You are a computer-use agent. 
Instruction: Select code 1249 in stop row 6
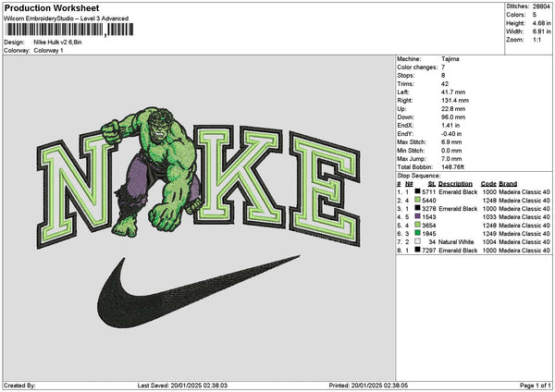click(489, 234)
